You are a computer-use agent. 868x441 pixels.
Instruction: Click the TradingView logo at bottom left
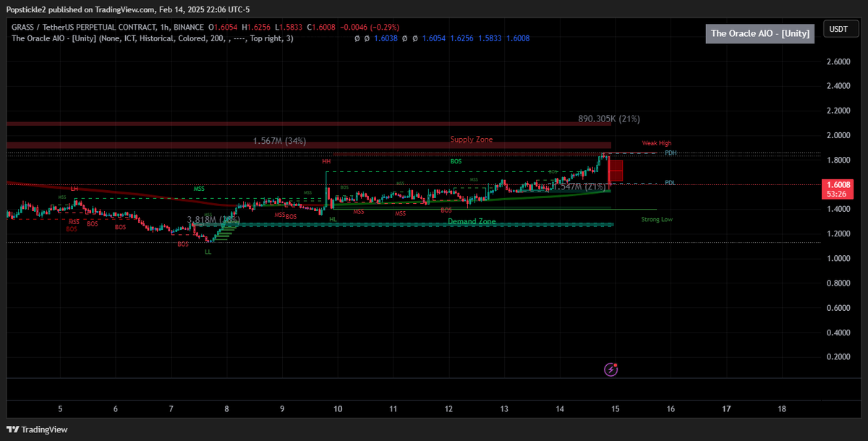point(38,429)
